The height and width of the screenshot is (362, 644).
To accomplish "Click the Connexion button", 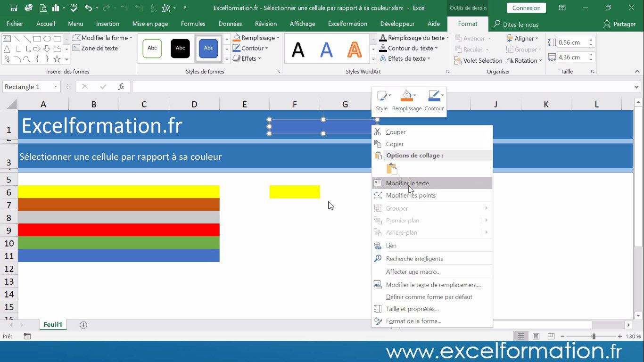I will click(527, 8).
